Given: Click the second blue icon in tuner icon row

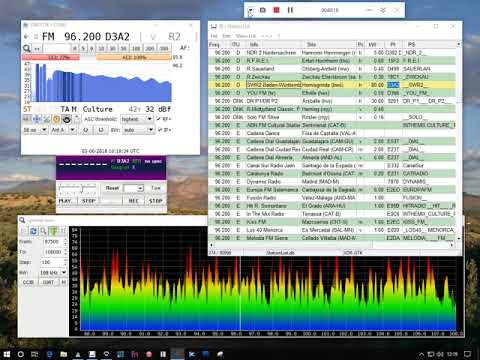Looking at the screenshot, I should pyautogui.click(x=37, y=119).
